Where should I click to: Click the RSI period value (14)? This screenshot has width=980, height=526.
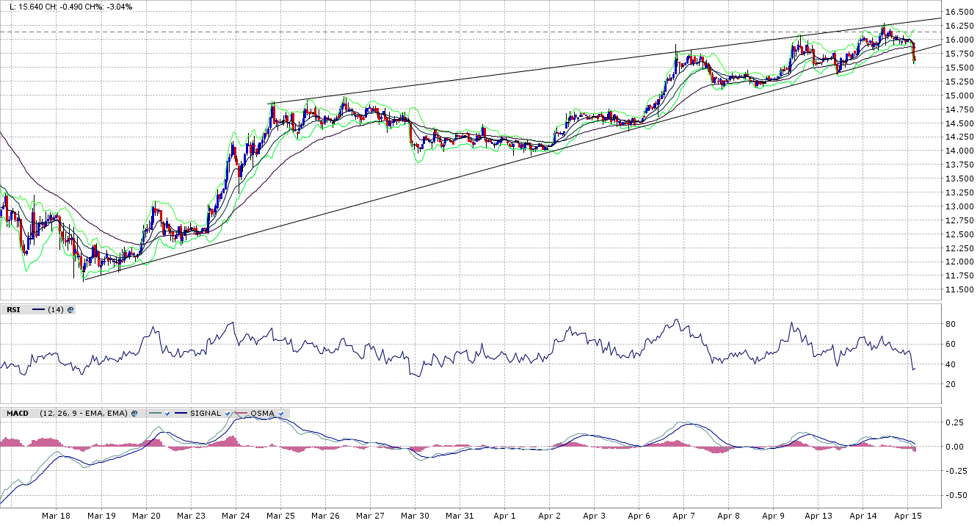[x=55, y=310]
